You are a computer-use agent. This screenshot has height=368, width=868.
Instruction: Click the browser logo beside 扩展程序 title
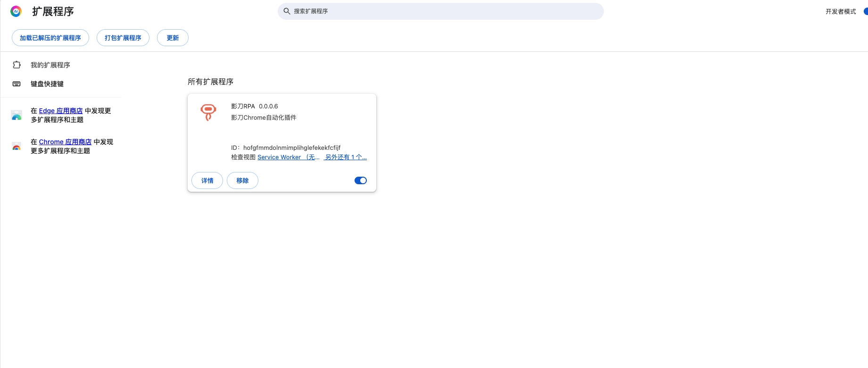pos(16,11)
